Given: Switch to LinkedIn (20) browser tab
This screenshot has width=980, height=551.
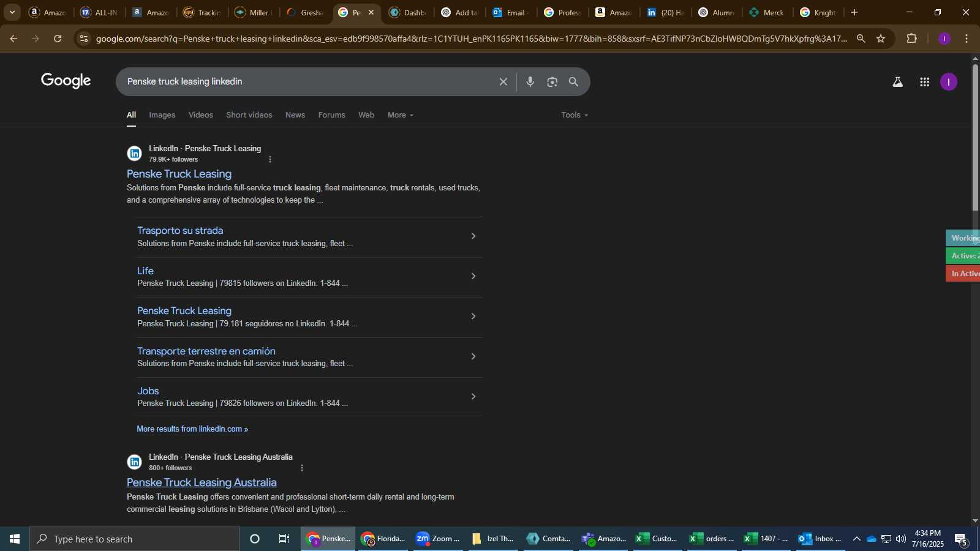Looking at the screenshot, I should point(666,12).
